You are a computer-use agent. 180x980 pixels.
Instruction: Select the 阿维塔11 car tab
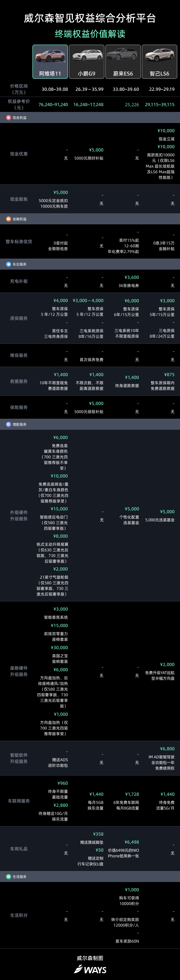pos(50,62)
